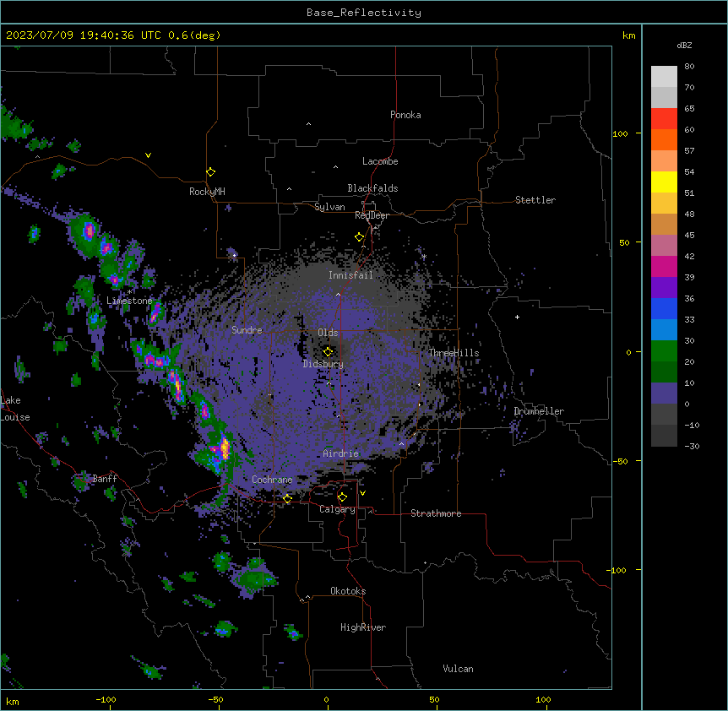Image resolution: width=728 pixels, height=711 pixels.
Task: Select the Vulcan label
Action: (459, 669)
